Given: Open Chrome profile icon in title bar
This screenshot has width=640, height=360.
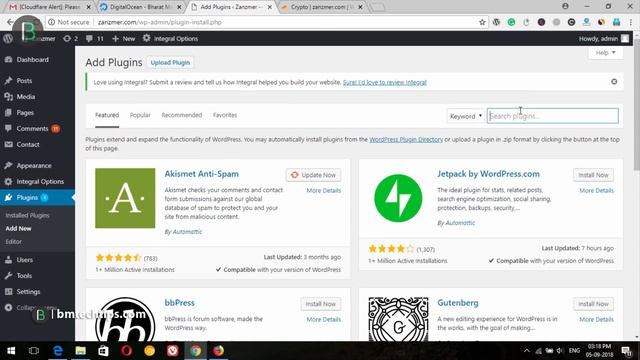Looking at the screenshot, I should click(565, 6).
